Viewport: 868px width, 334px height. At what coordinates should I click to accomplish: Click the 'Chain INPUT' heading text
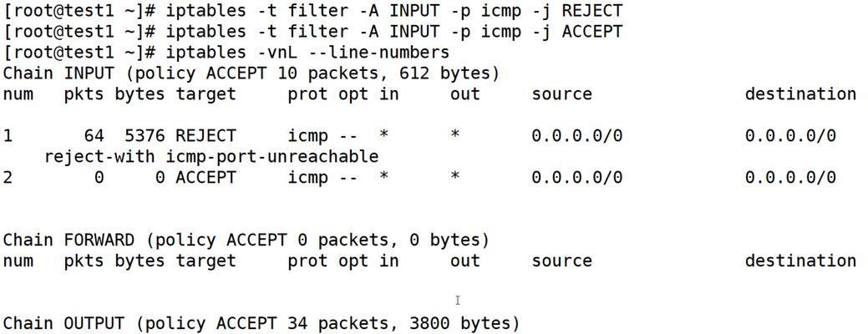(58, 73)
